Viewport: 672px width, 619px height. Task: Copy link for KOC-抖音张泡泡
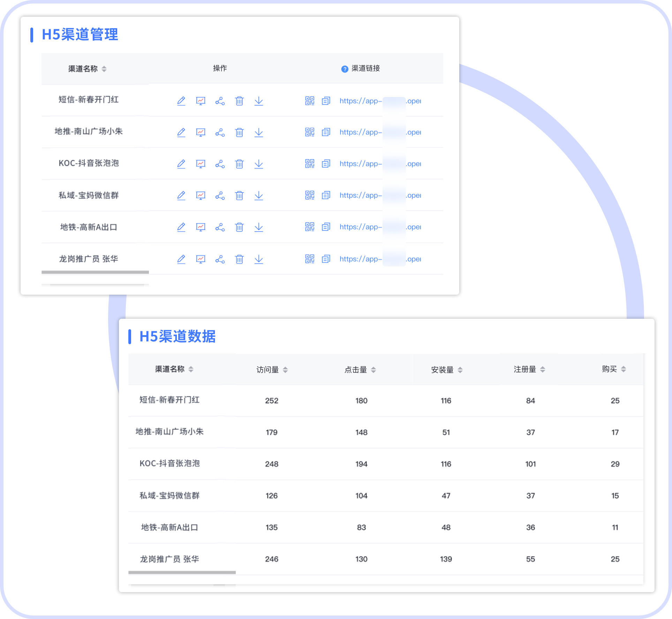(326, 164)
